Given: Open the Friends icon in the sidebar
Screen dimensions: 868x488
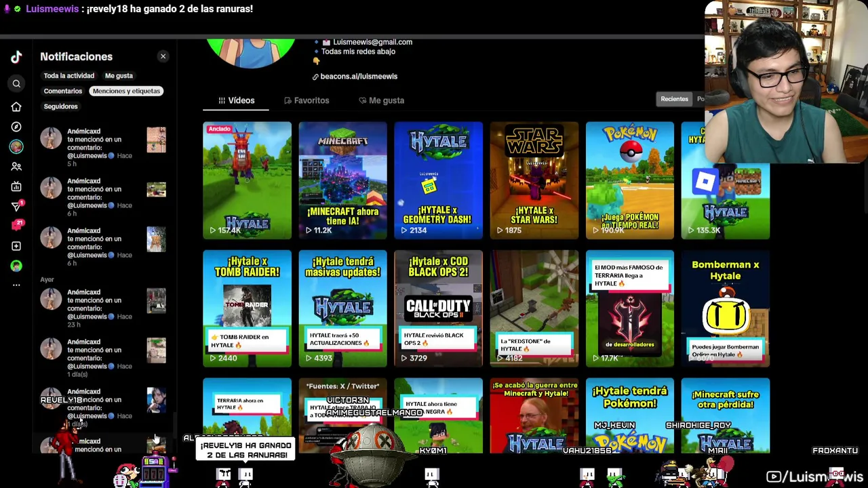Looking at the screenshot, I should (x=16, y=166).
